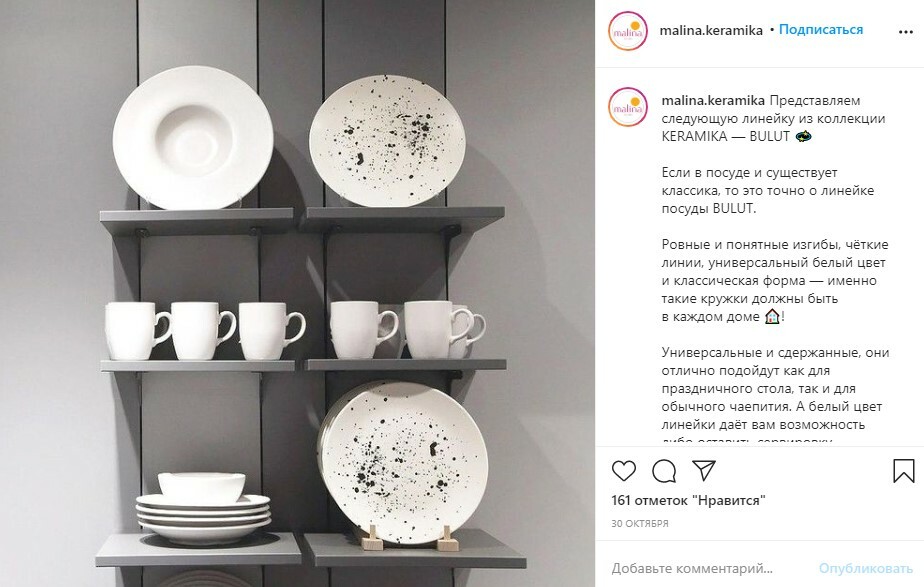Open the three-dot more options menu
Image resolution: width=924 pixels, height=587 pixels.
[x=906, y=32]
